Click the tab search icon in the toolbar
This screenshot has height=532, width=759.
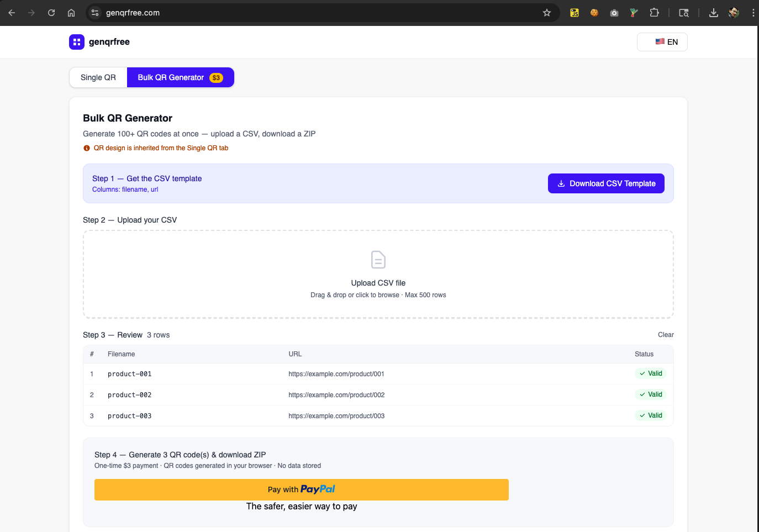[x=684, y=13]
